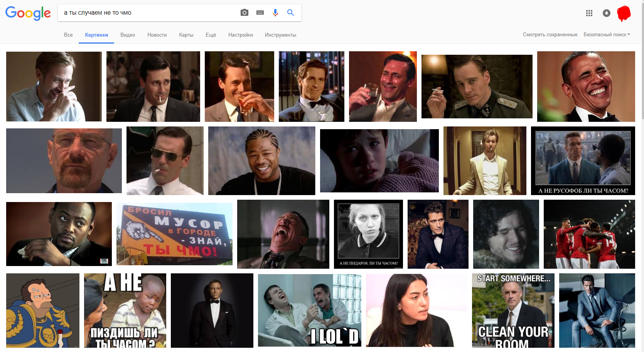The width and height of the screenshot is (644, 352).
Task: Open thumbnail of man covering mouth laughing
Action: coord(54,86)
